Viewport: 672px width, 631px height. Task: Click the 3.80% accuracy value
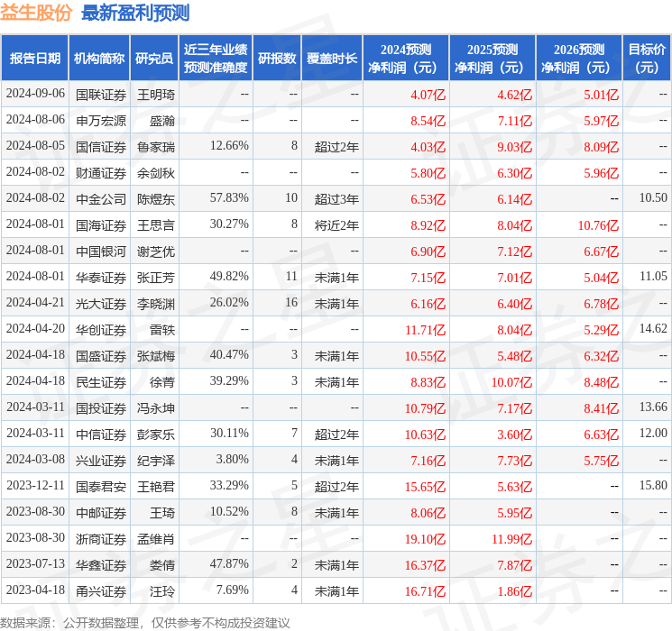[233, 459]
